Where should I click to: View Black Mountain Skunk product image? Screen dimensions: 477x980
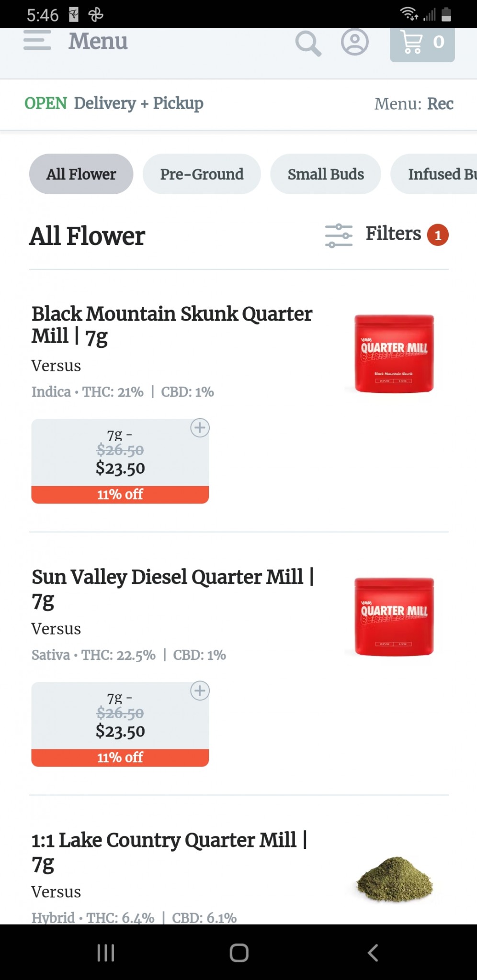(x=394, y=353)
